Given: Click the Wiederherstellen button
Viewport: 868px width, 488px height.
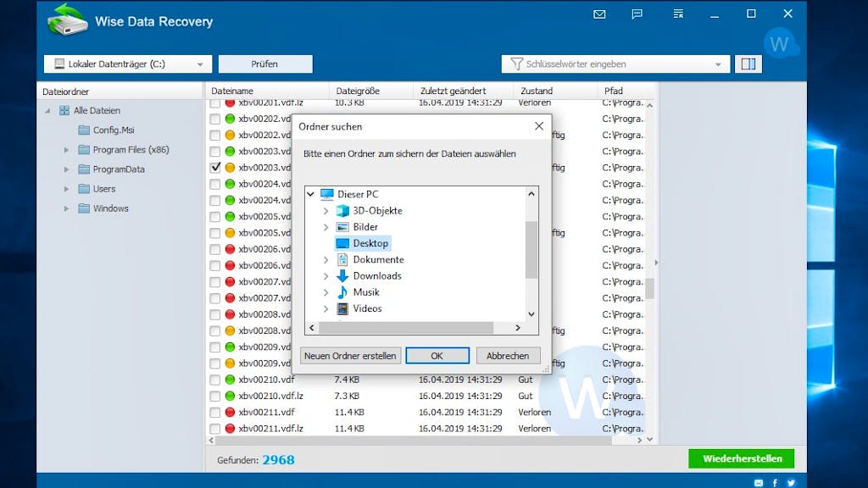Looking at the screenshot, I should coord(741,458).
